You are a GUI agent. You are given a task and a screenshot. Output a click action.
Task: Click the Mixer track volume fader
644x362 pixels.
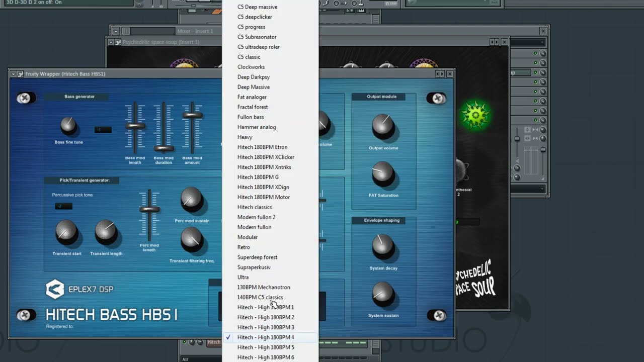pyautogui.click(x=543, y=149)
